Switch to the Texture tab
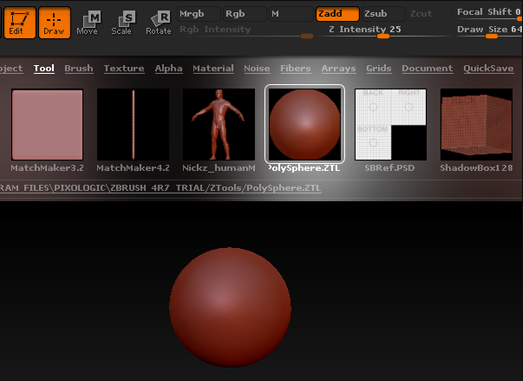The image size is (523, 381). [x=124, y=68]
